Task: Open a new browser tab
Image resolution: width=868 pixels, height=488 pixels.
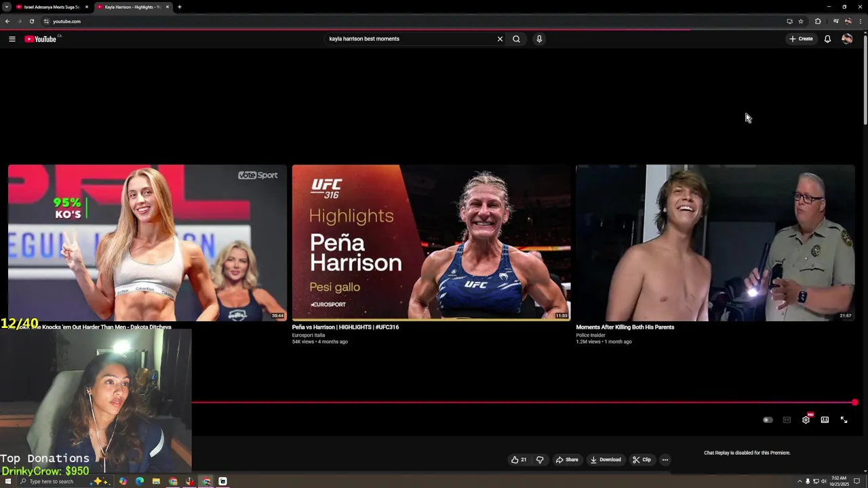Action: [179, 7]
